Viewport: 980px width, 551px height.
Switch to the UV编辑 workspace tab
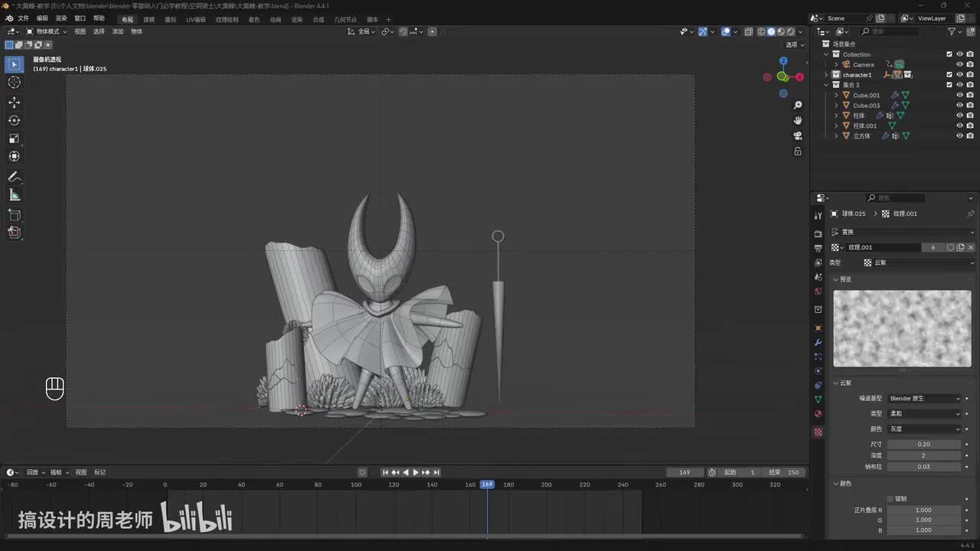point(195,19)
